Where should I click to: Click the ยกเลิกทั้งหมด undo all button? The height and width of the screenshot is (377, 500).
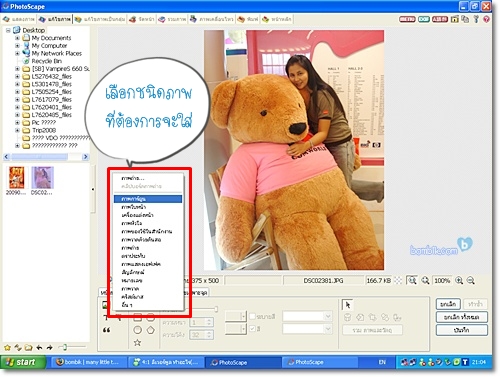pyautogui.click(x=462, y=317)
